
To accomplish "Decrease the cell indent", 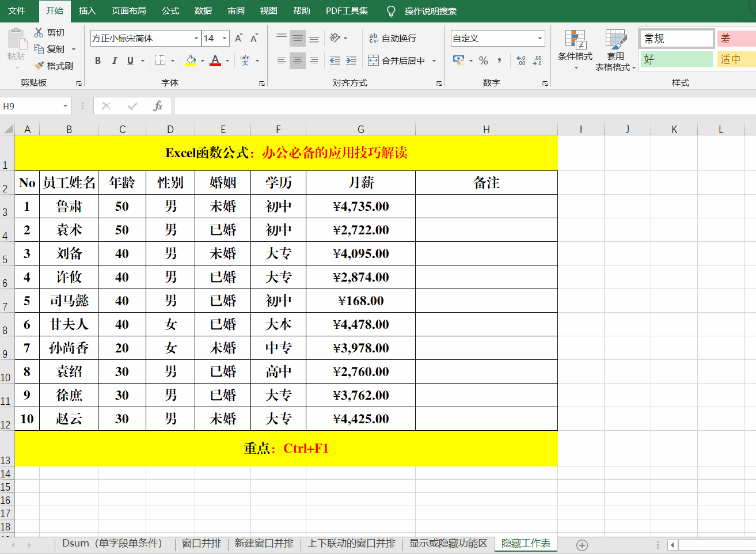I will coord(335,60).
